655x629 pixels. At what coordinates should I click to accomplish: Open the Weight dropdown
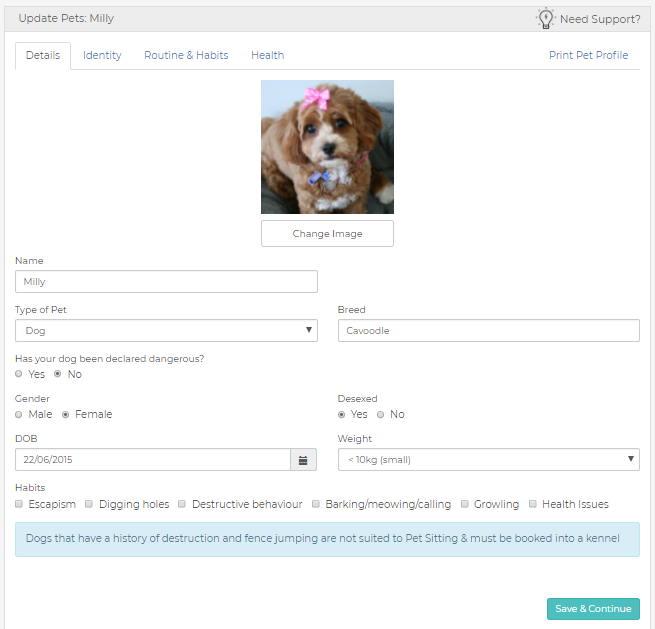point(489,460)
